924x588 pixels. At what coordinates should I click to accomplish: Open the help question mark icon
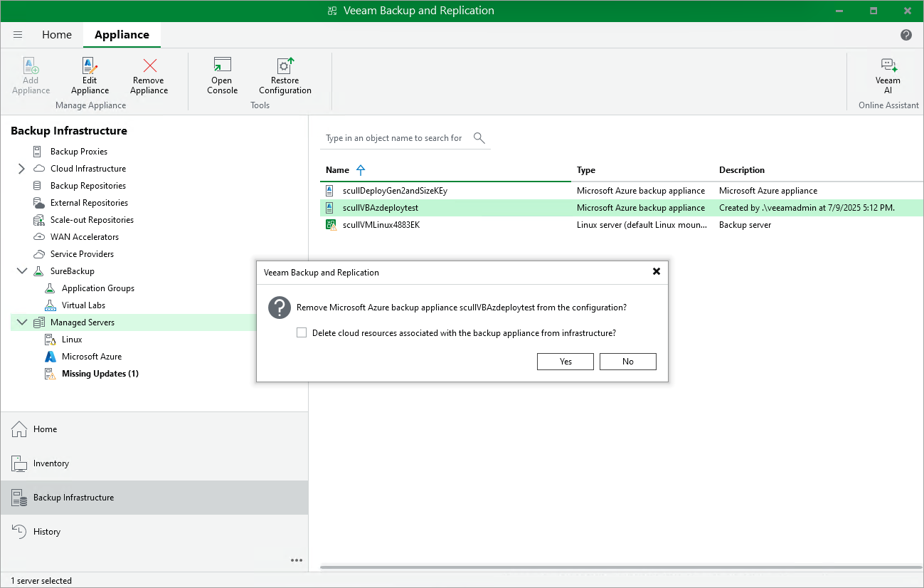[906, 35]
